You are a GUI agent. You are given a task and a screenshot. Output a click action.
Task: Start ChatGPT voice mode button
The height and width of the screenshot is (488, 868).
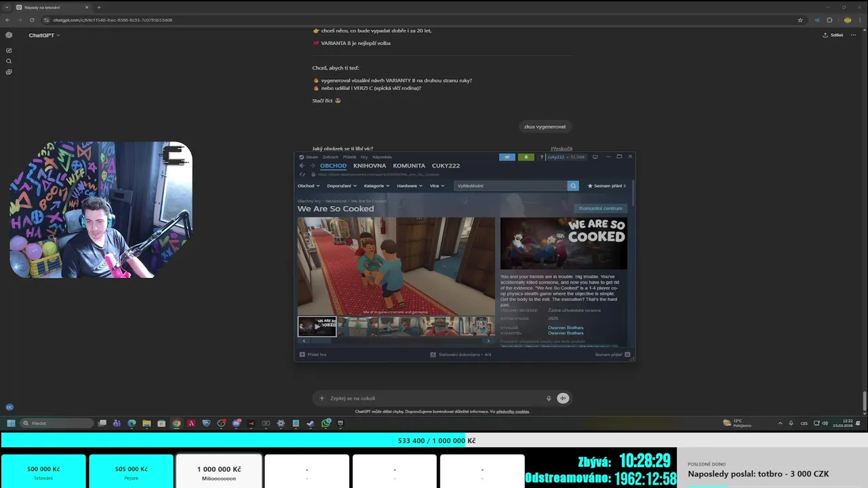click(x=563, y=398)
